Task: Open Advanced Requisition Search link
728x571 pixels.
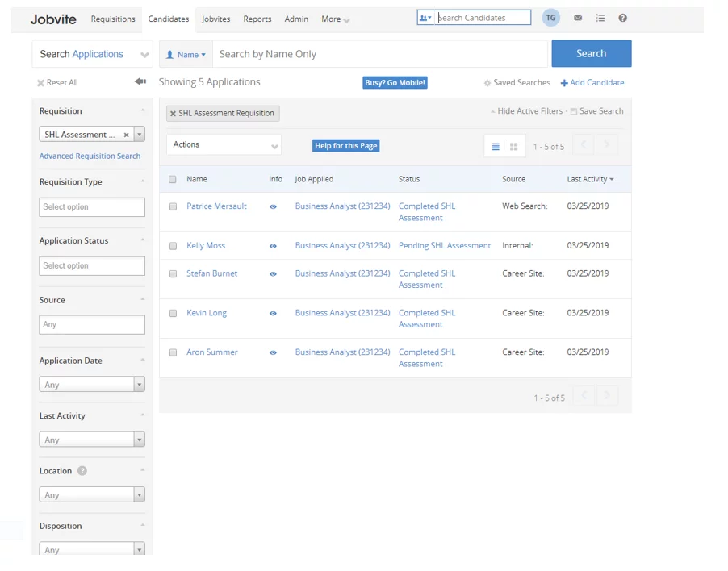Action: pos(90,156)
